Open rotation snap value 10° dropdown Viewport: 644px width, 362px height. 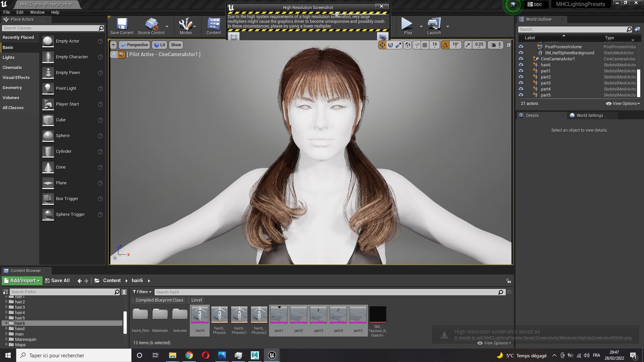point(456,45)
